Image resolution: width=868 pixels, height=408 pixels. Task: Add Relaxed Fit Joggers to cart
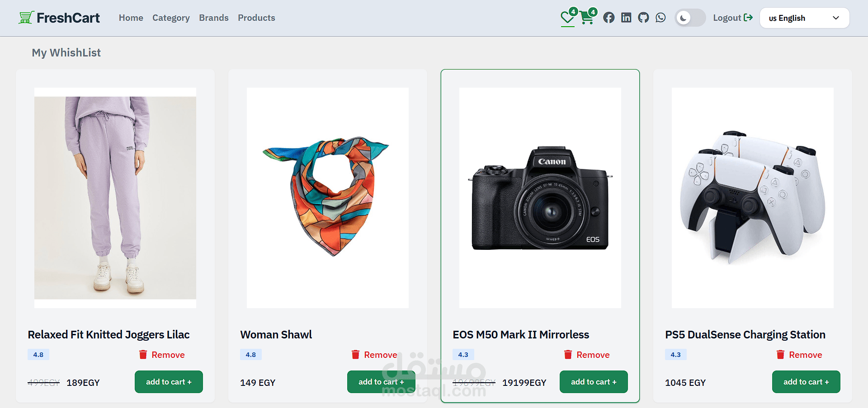169,382
